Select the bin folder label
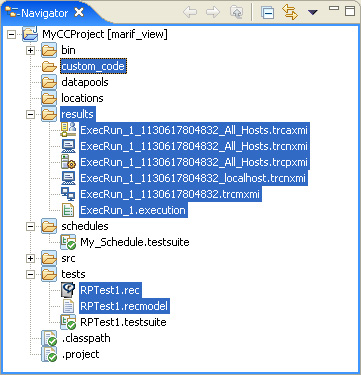Image resolution: width=361 pixels, height=375 pixels. (68, 50)
